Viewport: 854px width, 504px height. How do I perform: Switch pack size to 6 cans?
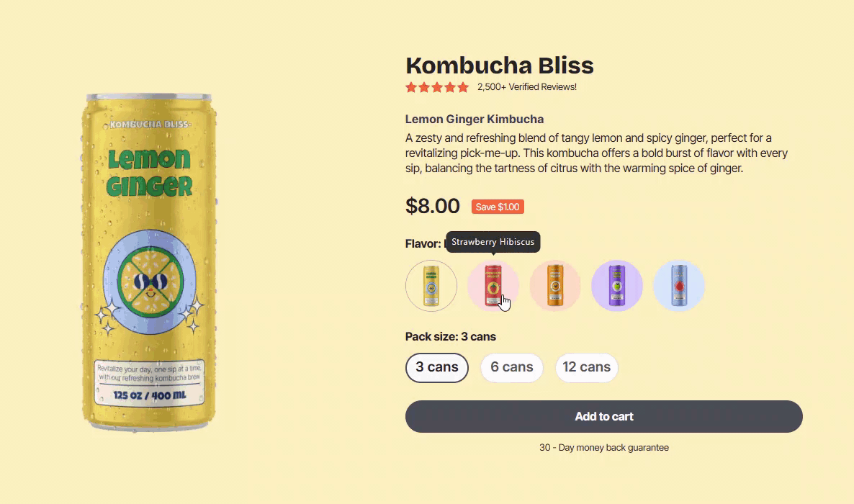point(512,368)
